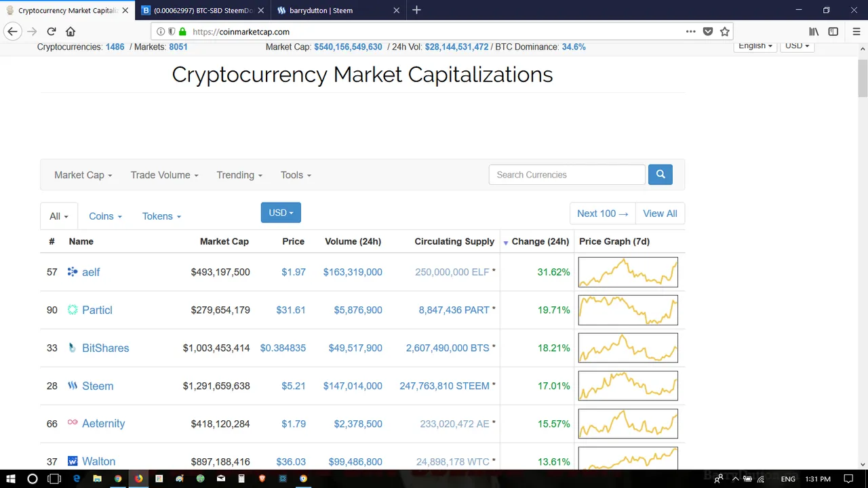Expand the Trending menu
Image resolution: width=868 pixels, height=488 pixels.
(239, 175)
